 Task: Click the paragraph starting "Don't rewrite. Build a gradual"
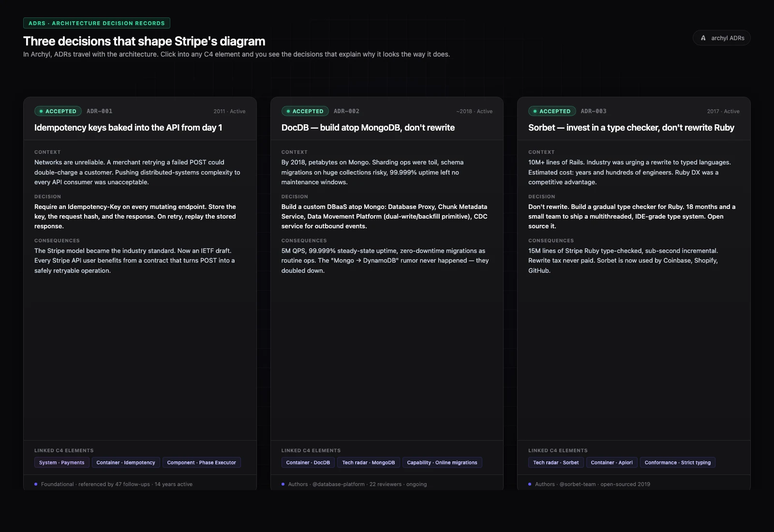(632, 216)
